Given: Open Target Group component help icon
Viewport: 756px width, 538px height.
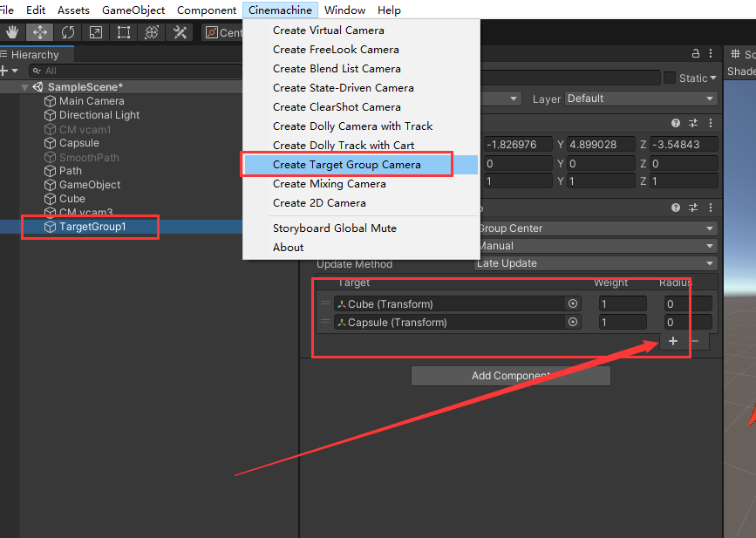Looking at the screenshot, I should [676, 208].
